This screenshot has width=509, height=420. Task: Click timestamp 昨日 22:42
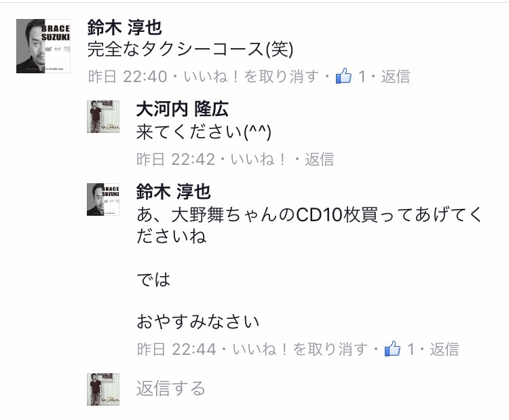176,159
